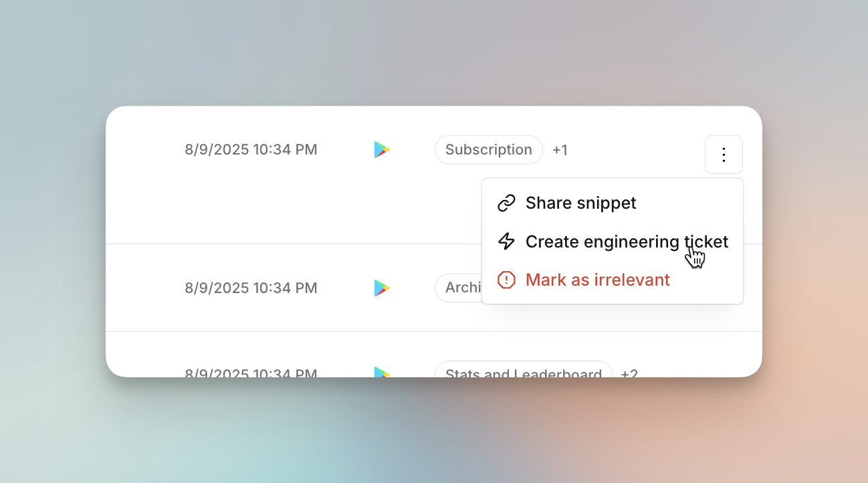Image resolution: width=868 pixels, height=483 pixels.
Task: Click the lightning bolt icon in the menu
Action: pos(507,242)
